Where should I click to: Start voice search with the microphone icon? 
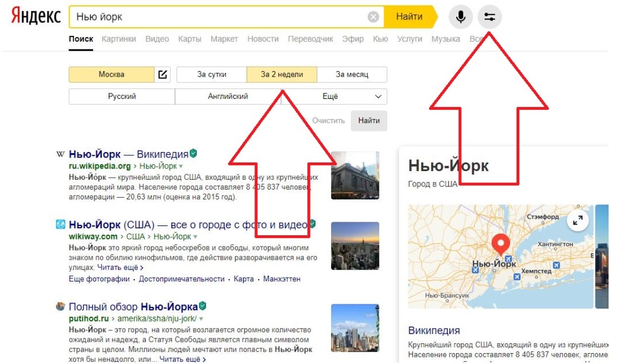click(x=461, y=17)
